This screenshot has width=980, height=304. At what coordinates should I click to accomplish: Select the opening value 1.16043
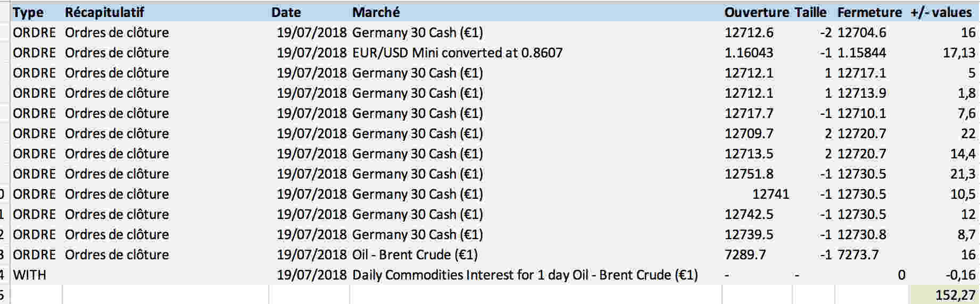pos(749,53)
